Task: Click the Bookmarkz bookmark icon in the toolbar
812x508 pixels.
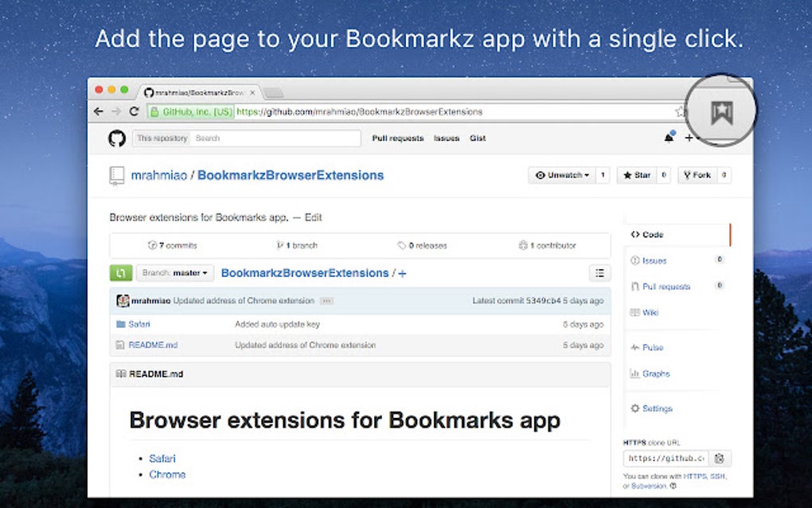Action: pyautogui.click(x=720, y=111)
